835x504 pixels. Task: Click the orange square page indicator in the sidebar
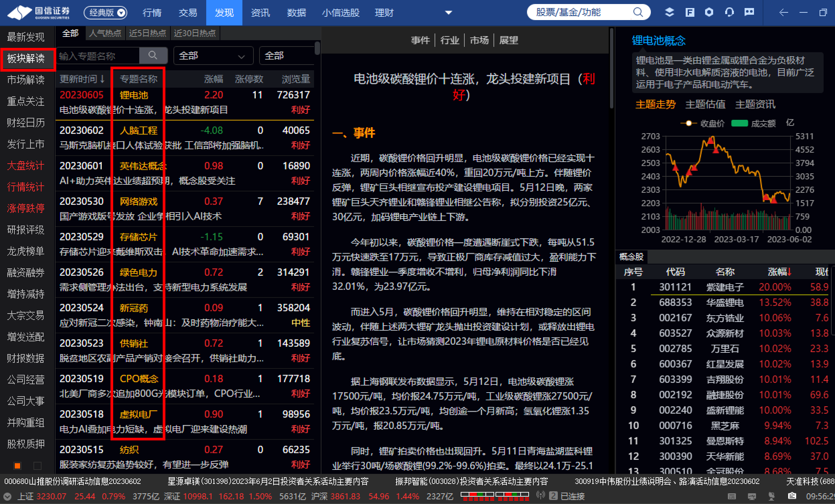pos(17,466)
